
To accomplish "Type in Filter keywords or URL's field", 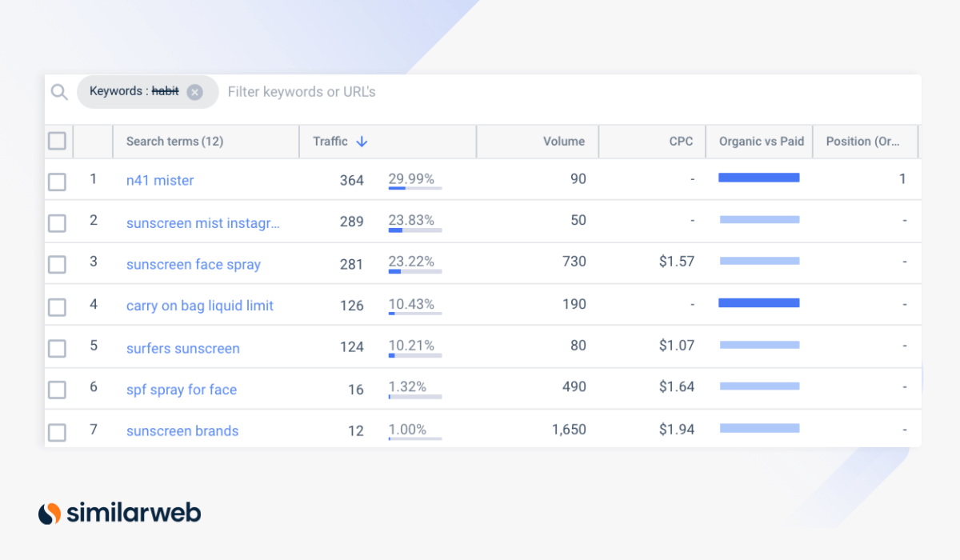I will 480,92.
